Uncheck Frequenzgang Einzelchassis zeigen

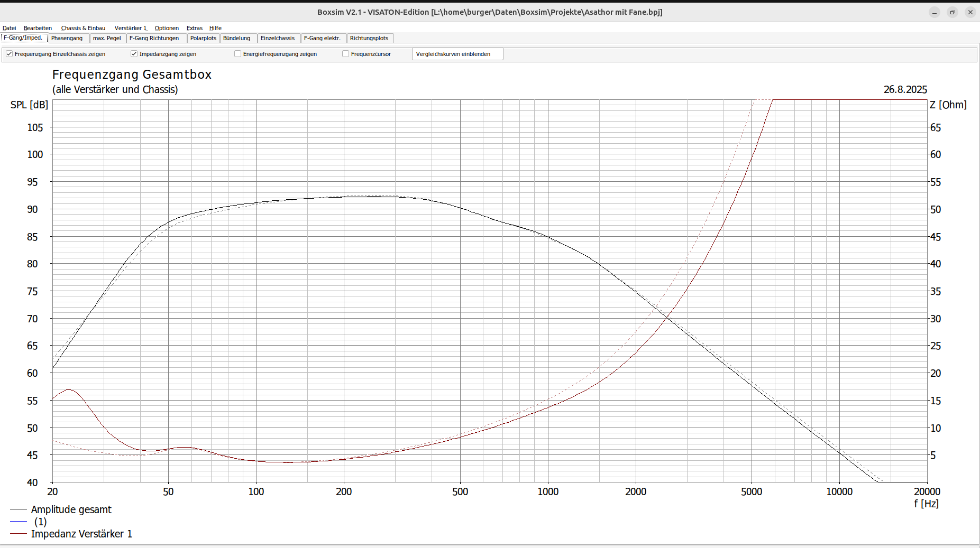(10, 54)
